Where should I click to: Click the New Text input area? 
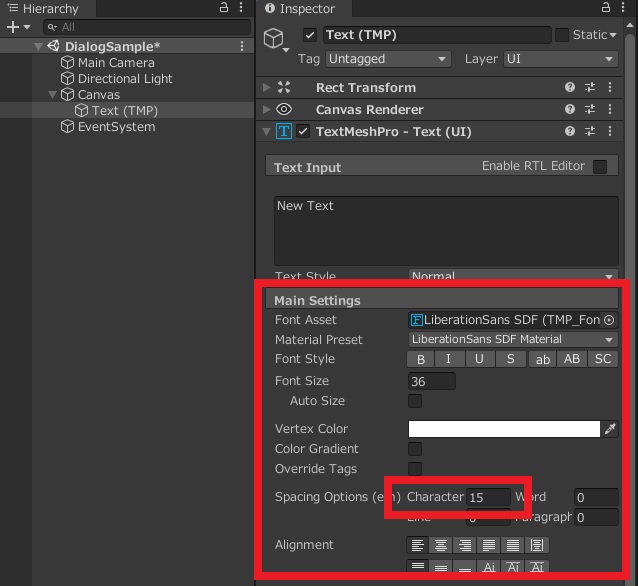(x=446, y=231)
